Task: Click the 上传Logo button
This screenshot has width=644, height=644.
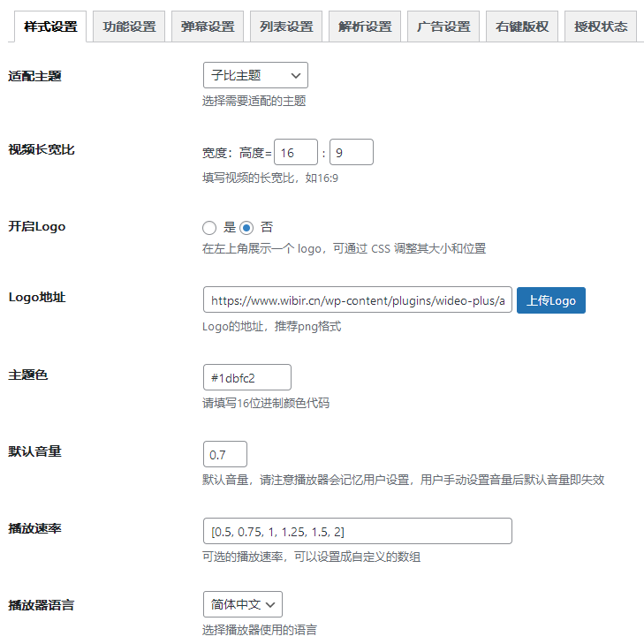Action: tap(551, 300)
